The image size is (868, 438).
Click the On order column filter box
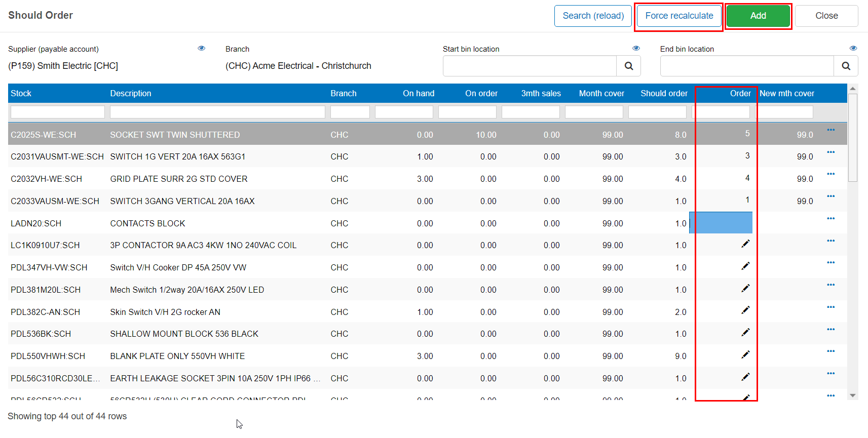(467, 112)
